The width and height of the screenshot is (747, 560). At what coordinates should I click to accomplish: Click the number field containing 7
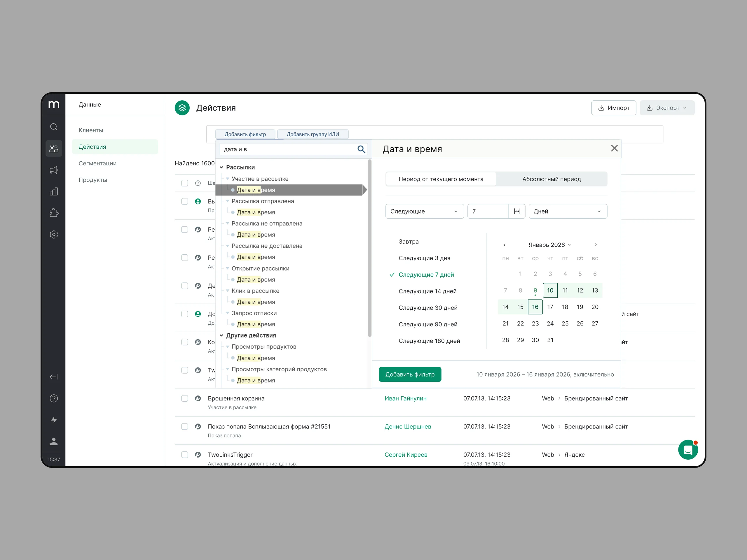point(488,211)
